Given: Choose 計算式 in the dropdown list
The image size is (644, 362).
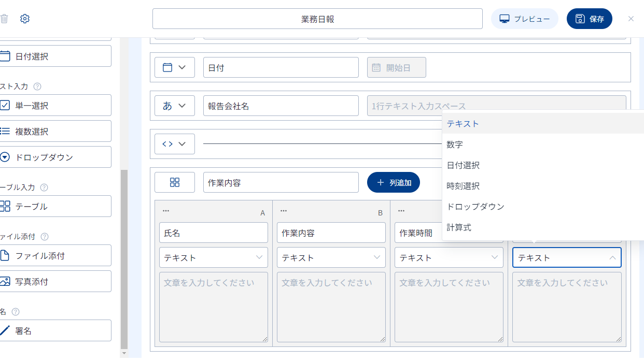Looking at the screenshot, I should (x=459, y=227).
